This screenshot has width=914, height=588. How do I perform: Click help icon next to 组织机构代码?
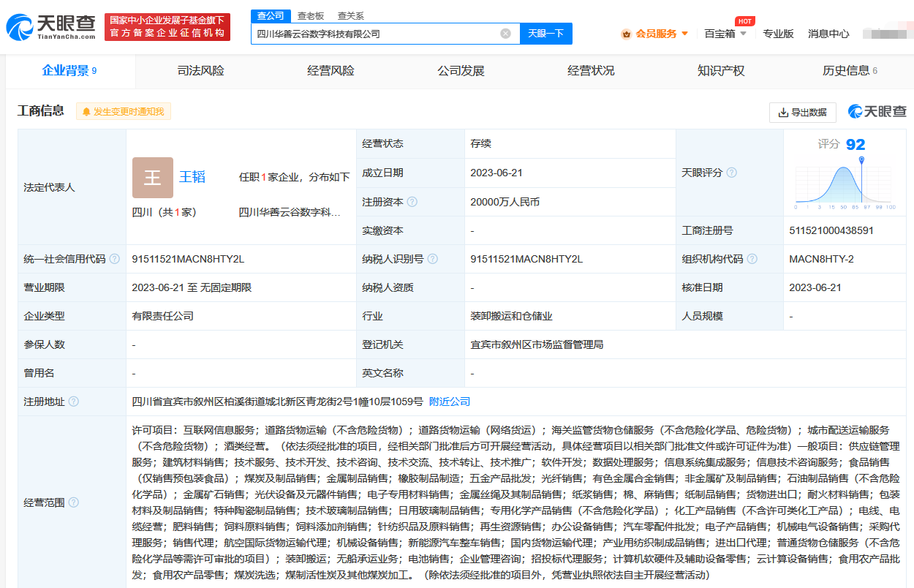(x=752, y=259)
